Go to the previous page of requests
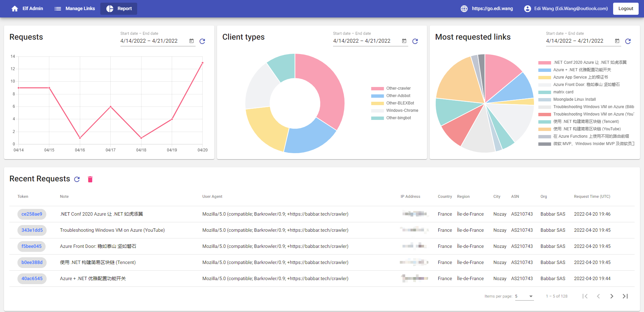Screen dimensions: 644x312 (x=598, y=296)
